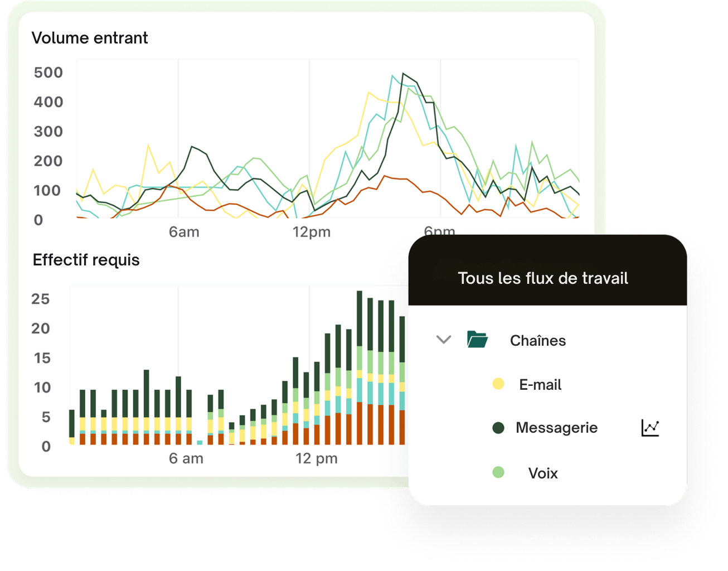This screenshot has height=571, width=728.
Task: Switch to the Volume entrant chart view
Action: click(x=90, y=38)
